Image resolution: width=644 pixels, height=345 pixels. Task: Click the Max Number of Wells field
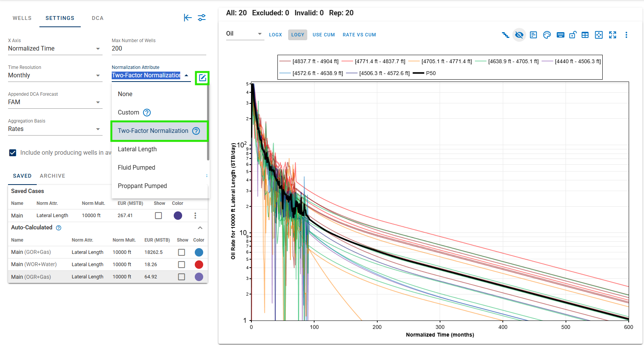(158, 49)
